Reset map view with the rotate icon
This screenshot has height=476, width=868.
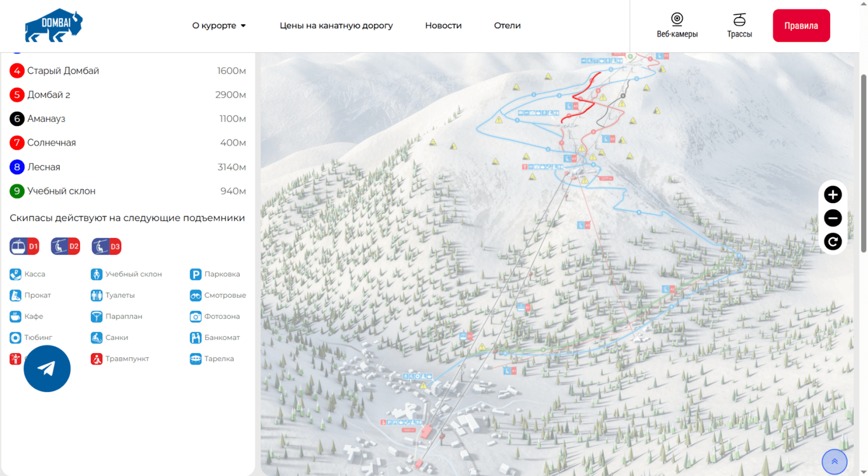[833, 242]
